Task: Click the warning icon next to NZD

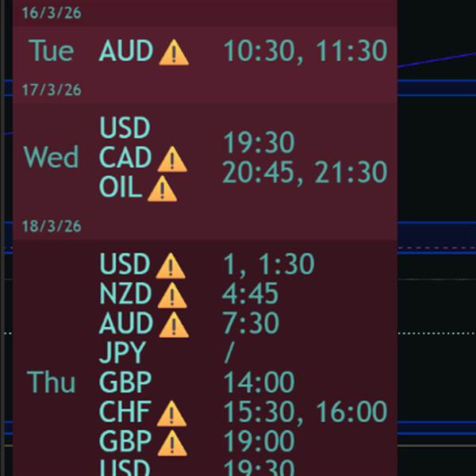Action: click(172, 295)
